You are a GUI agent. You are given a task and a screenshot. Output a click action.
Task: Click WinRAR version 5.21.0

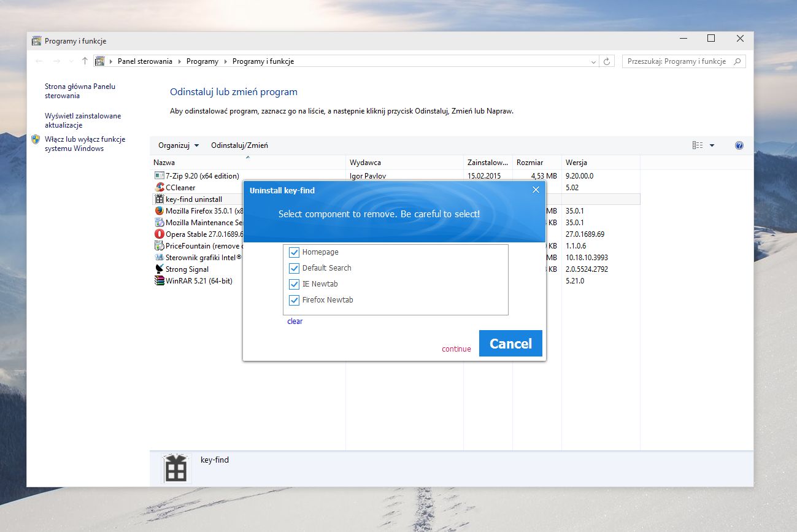(575, 281)
